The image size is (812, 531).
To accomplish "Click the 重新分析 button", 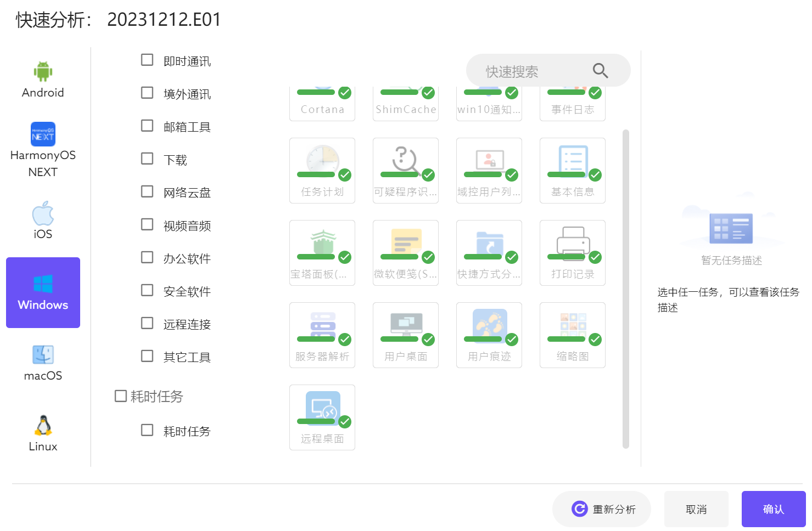I will (602, 509).
